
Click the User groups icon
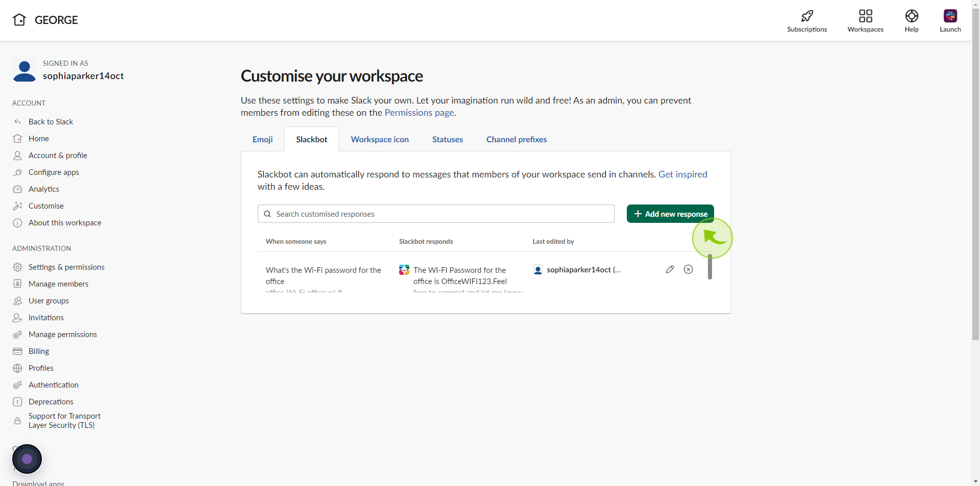[x=17, y=301]
